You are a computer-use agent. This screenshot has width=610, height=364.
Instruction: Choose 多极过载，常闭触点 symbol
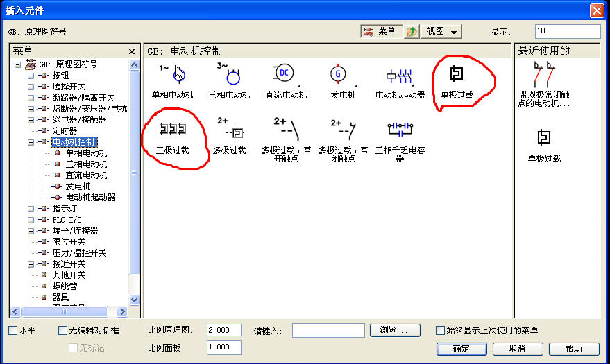tap(343, 129)
